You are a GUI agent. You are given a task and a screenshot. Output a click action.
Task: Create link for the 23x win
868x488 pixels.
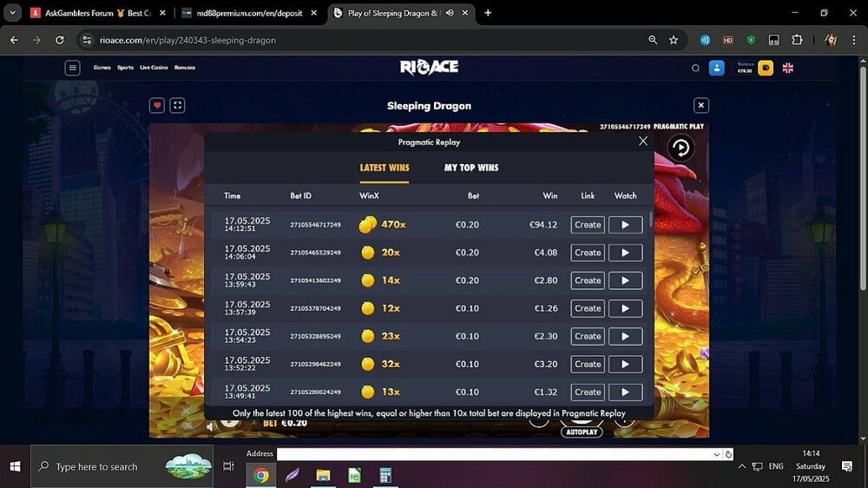pos(588,336)
